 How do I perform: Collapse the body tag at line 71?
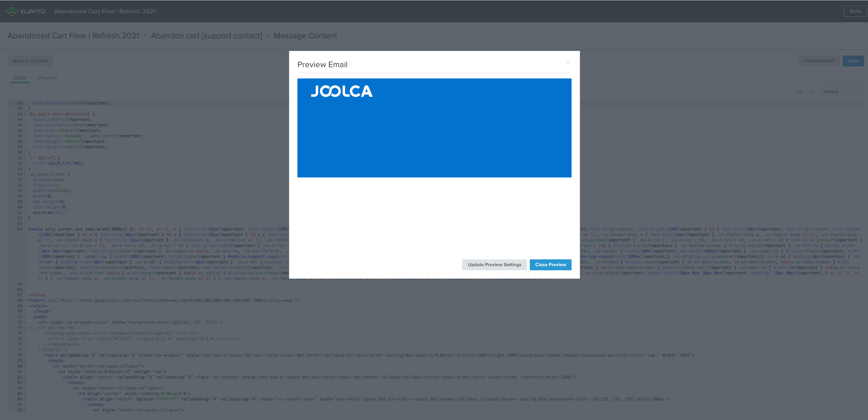click(x=24, y=317)
